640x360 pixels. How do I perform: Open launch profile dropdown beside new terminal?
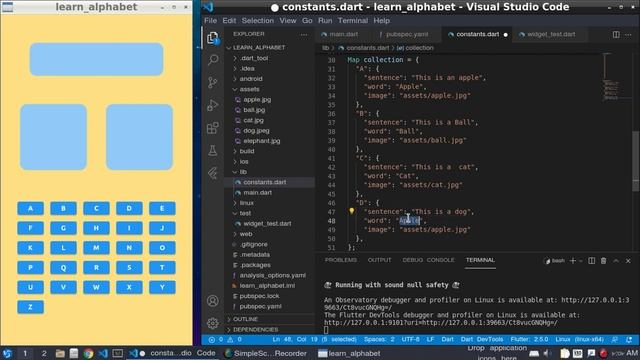click(x=580, y=261)
